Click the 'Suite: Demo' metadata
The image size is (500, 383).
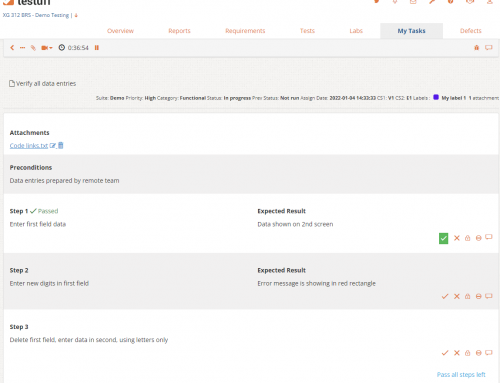point(110,98)
